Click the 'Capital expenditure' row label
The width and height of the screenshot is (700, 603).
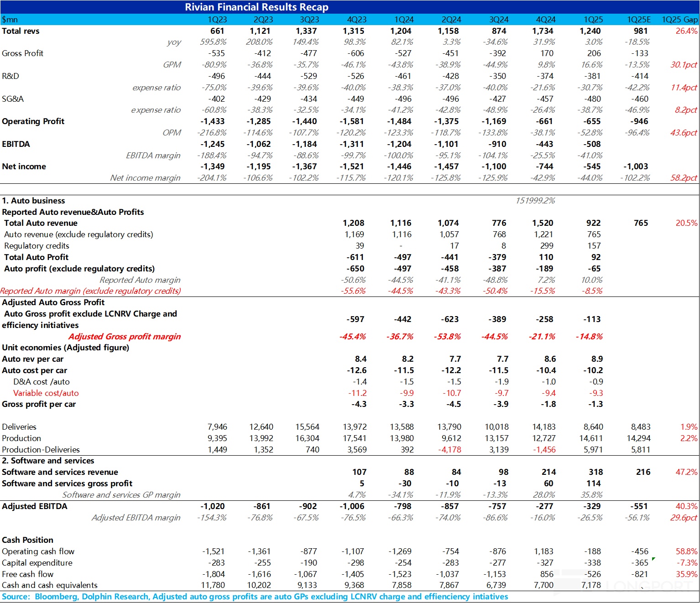(x=37, y=563)
